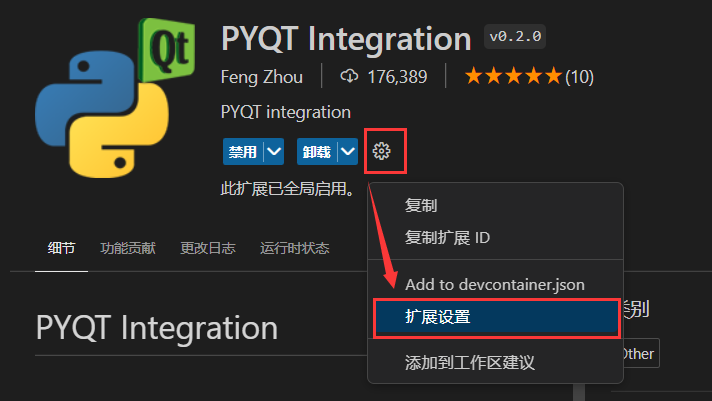This screenshot has width=712, height=401.
Task: Expand the 禁用 dropdown arrow
Action: point(274,151)
